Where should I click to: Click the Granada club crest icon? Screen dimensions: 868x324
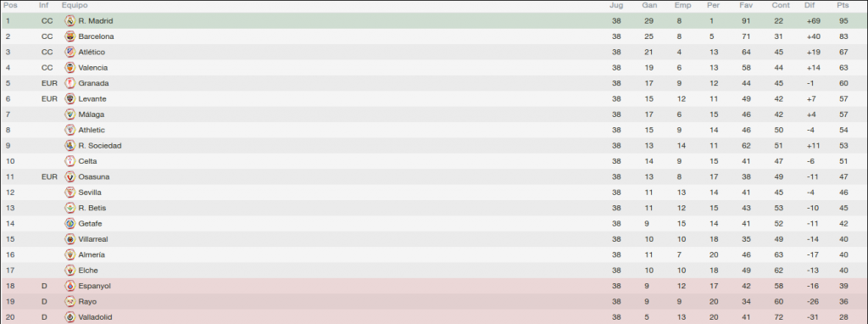70,83
